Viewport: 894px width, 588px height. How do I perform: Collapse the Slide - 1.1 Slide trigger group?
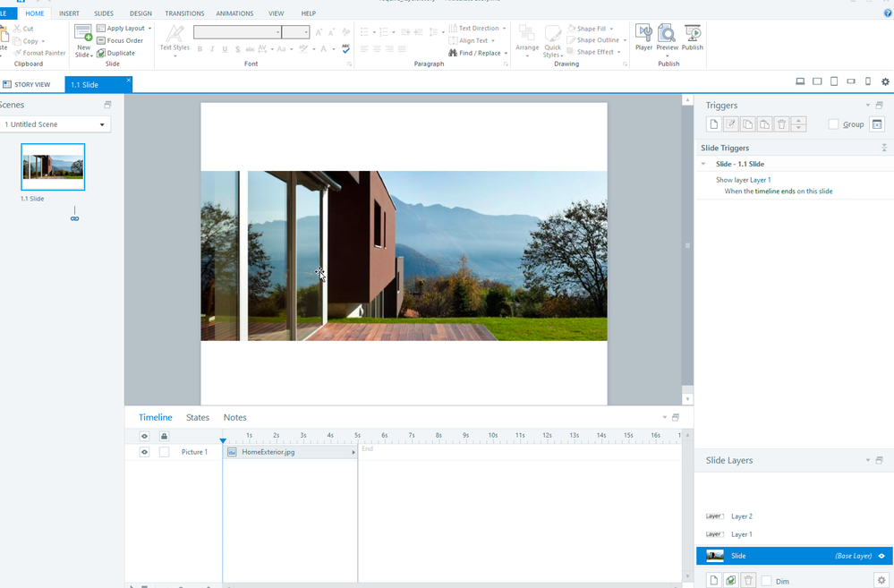click(703, 165)
